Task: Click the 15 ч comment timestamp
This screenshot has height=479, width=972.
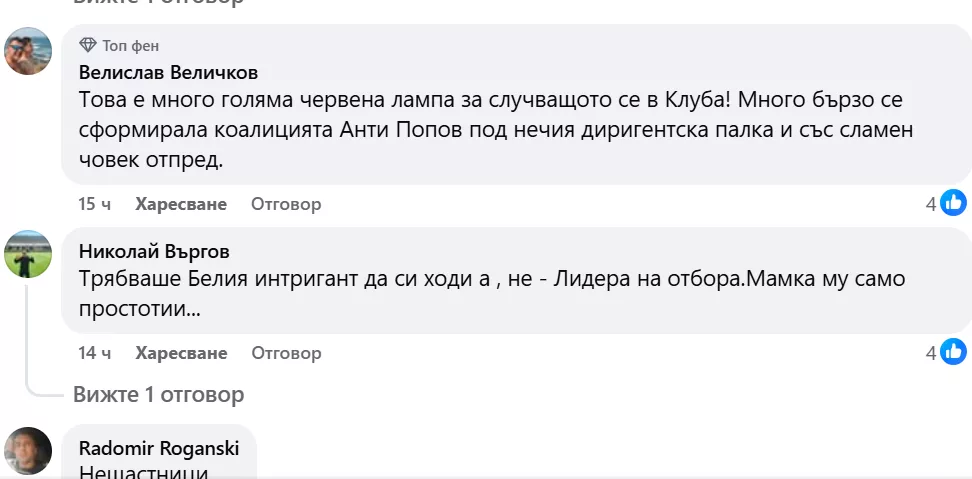Action: tap(95, 204)
